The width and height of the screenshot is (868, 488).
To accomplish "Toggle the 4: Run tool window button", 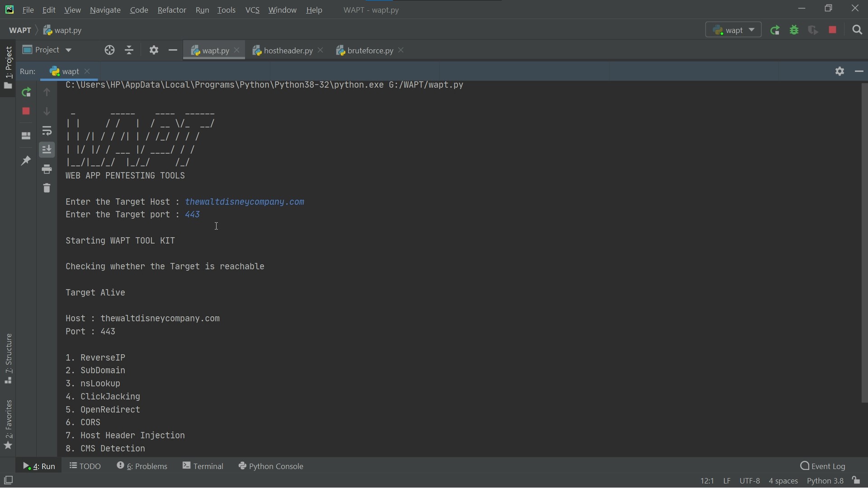I will pyautogui.click(x=39, y=466).
